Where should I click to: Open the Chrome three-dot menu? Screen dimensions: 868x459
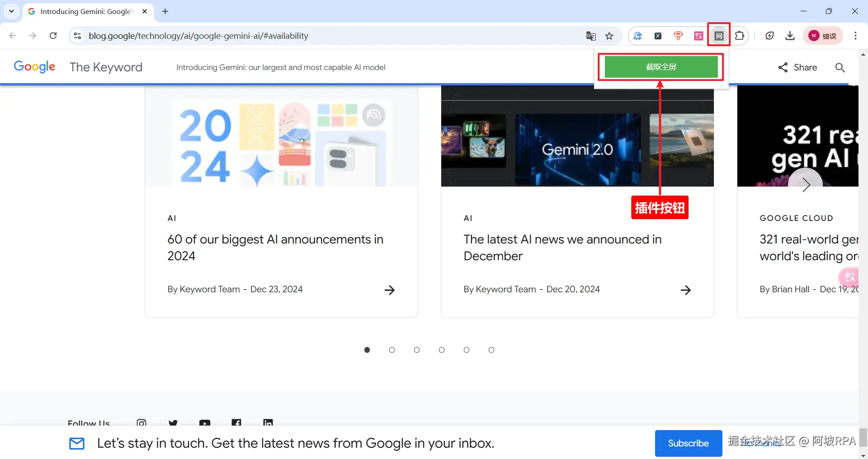coord(855,36)
